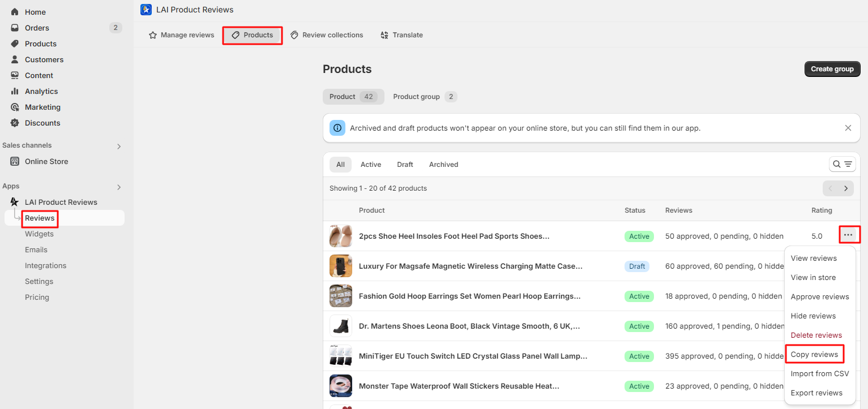The height and width of the screenshot is (409, 868).
Task: Click the Content icon in sidebar
Action: (15, 75)
